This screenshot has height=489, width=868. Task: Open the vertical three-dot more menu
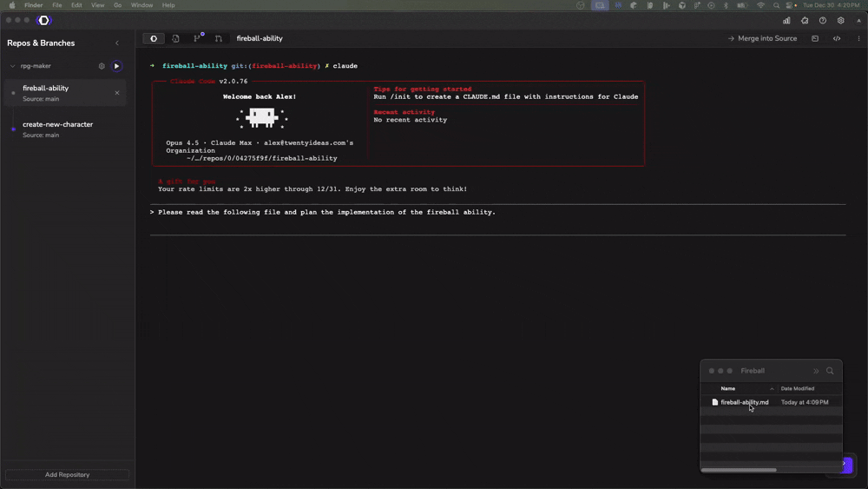(858, 38)
